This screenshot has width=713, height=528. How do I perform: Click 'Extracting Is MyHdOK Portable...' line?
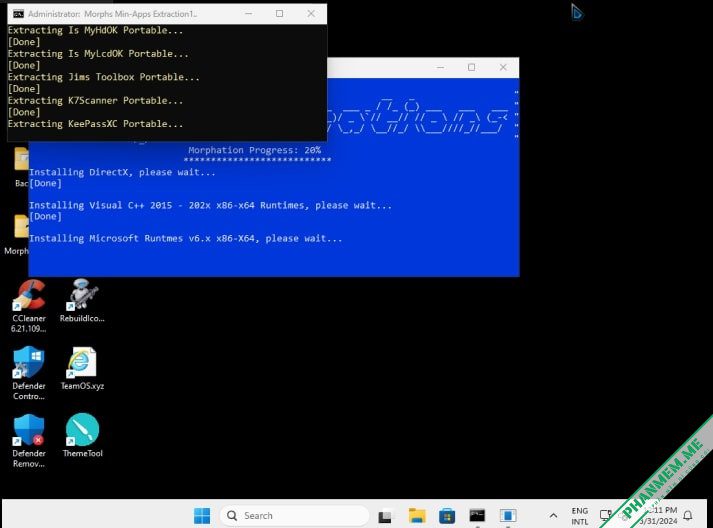[x=95, y=30]
